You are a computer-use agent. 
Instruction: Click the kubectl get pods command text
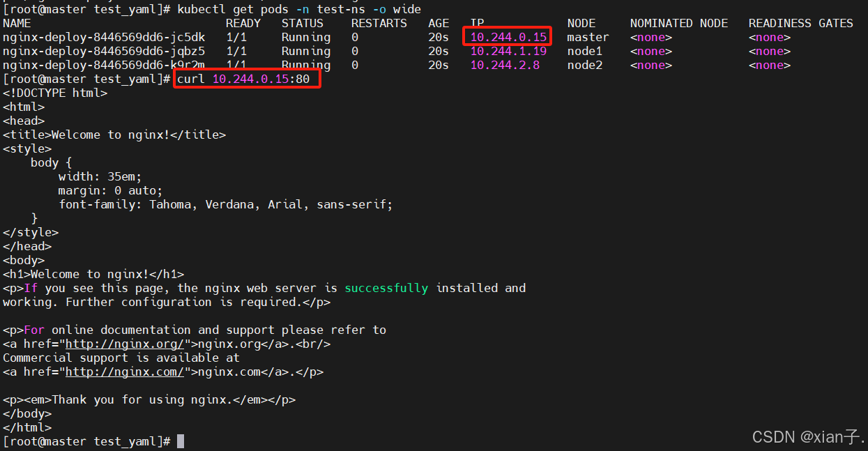299,9
